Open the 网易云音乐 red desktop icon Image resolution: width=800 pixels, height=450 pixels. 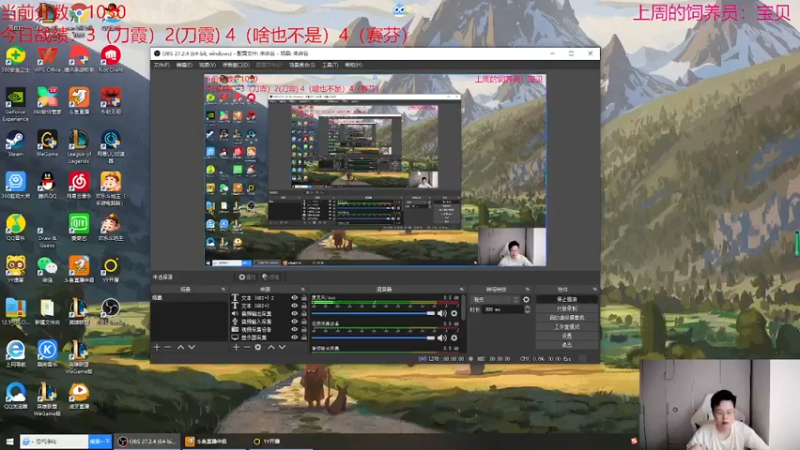coord(79,185)
